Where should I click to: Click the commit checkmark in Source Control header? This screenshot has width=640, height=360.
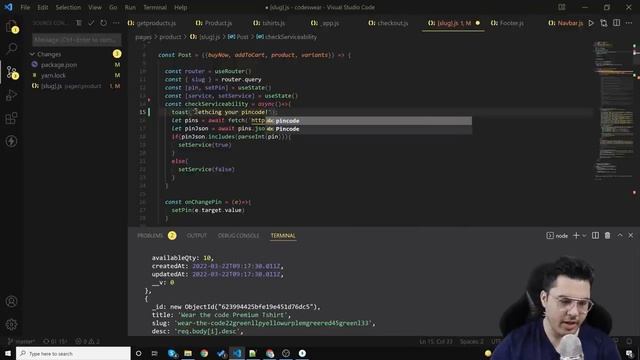point(91,23)
